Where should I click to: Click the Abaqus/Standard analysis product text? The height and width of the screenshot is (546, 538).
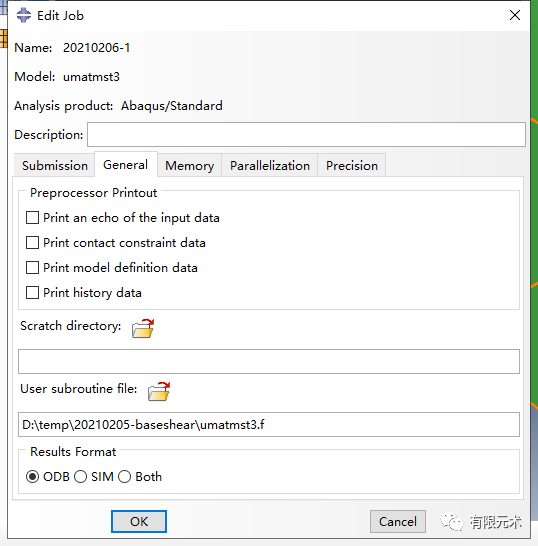click(x=172, y=106)
